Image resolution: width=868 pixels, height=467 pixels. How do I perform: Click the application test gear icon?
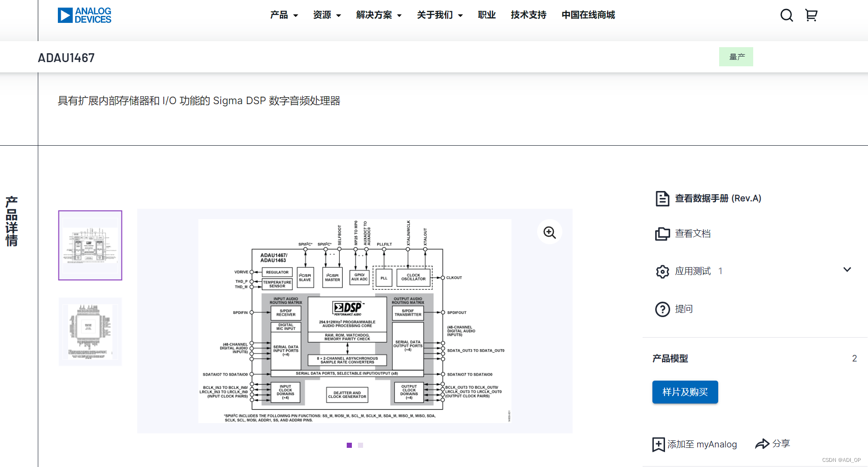coord(662,271)
